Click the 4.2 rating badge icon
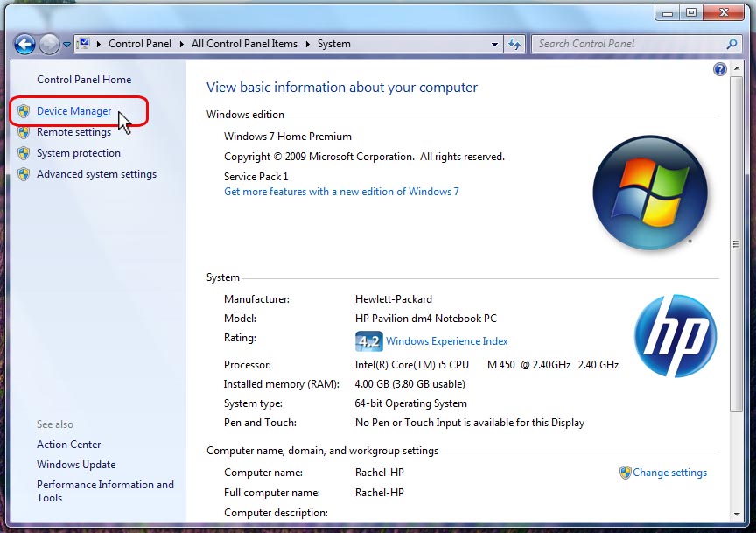The image size is (756, 533). pos(369,341)
